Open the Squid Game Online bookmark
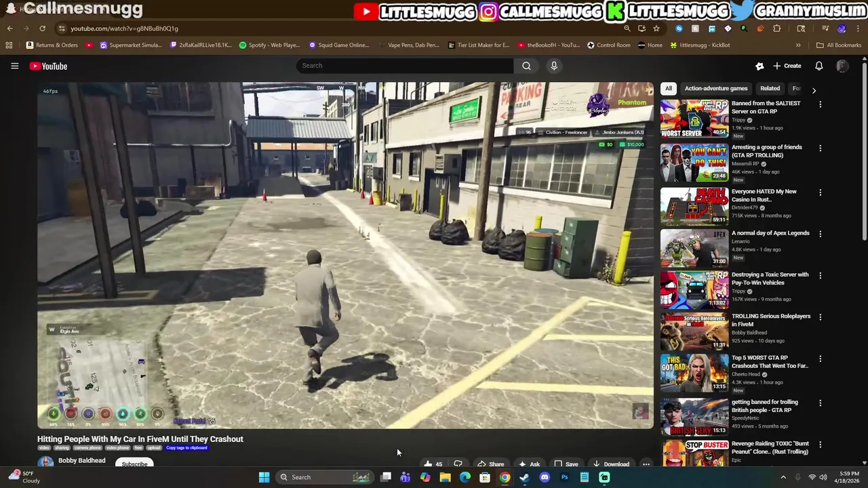868x488 pixels. 338,45
